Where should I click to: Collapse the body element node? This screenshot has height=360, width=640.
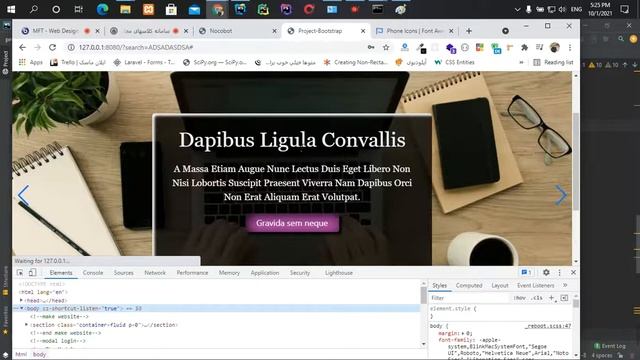click(22, 309)
